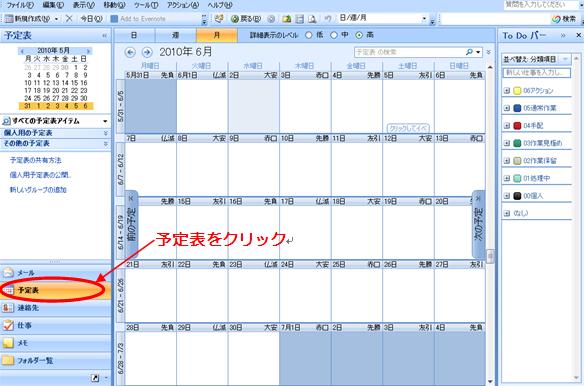
Task: Click Add to Evernote button
Action: pos(138,19)
